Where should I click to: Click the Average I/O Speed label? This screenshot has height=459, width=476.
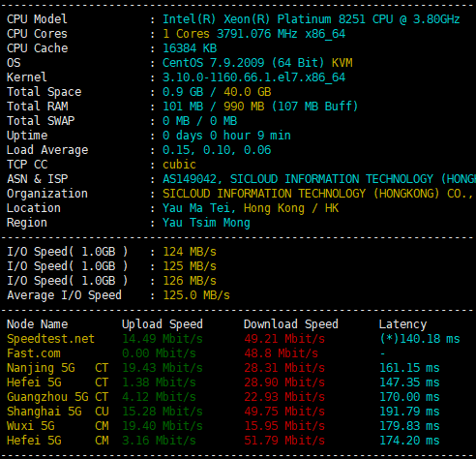coord(64,295)
